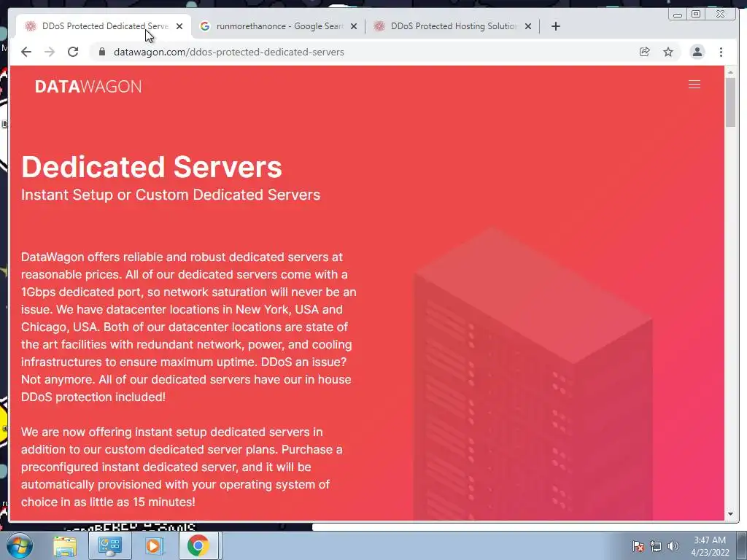The width and height of the screenshot is (747, 560).
Task: Go back to the previous page
Action: 26,52
